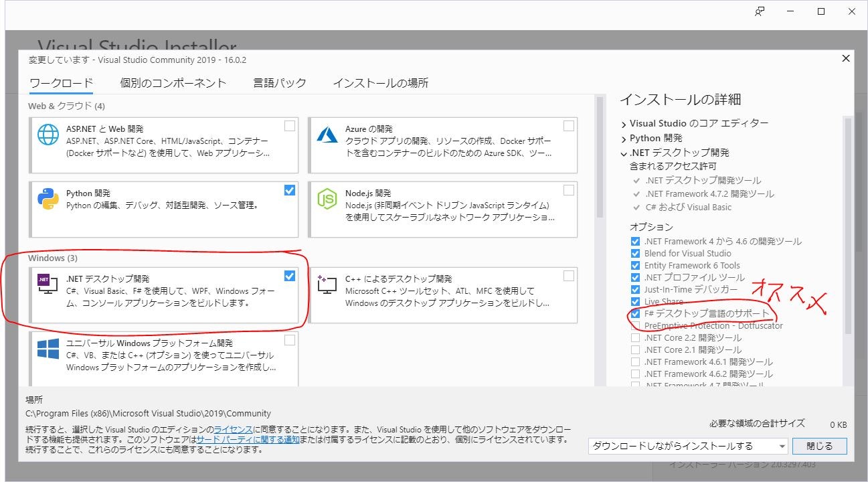Click the 閉じる button
Screen dimensions: 868x482
coord(820,446)
